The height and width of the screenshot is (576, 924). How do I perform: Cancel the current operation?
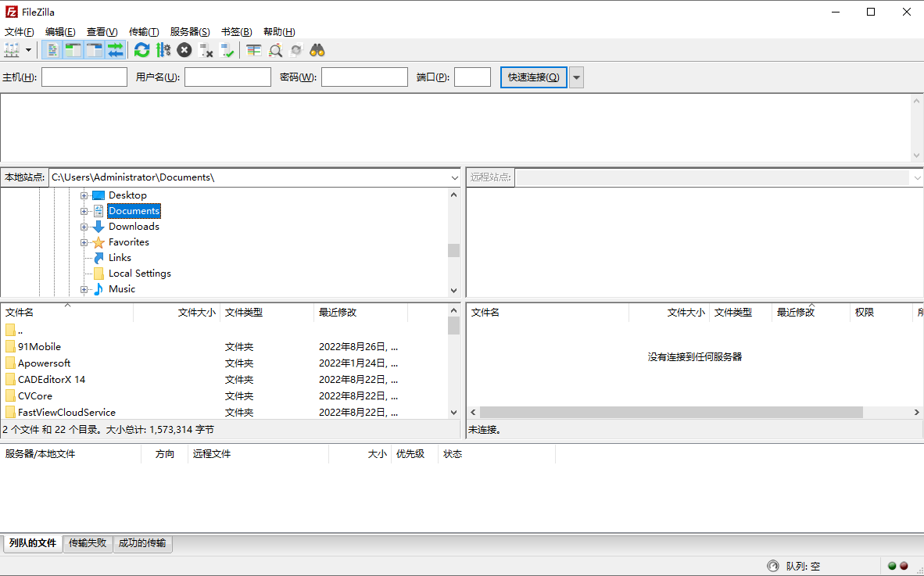[x=184, y=49]
